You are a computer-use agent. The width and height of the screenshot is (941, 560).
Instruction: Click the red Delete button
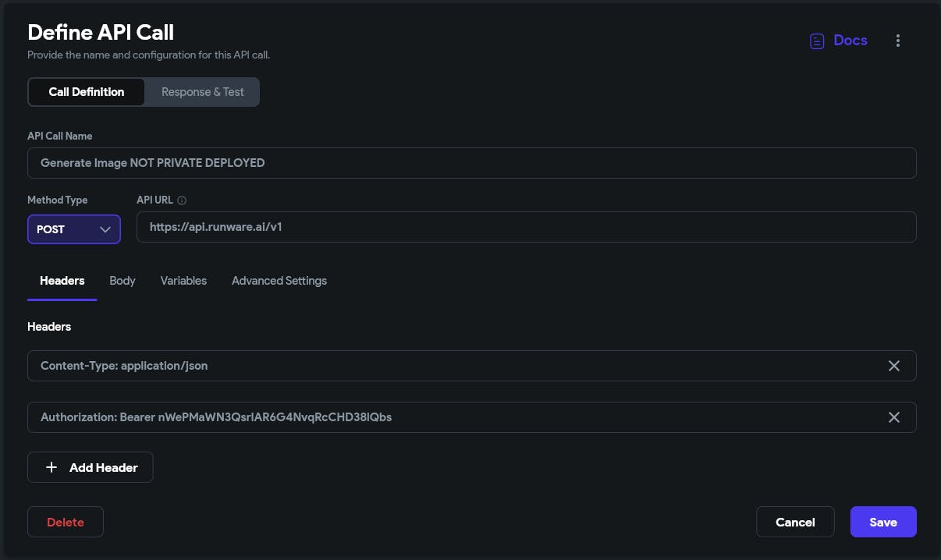pyautogui.click(x=66, y=522)
